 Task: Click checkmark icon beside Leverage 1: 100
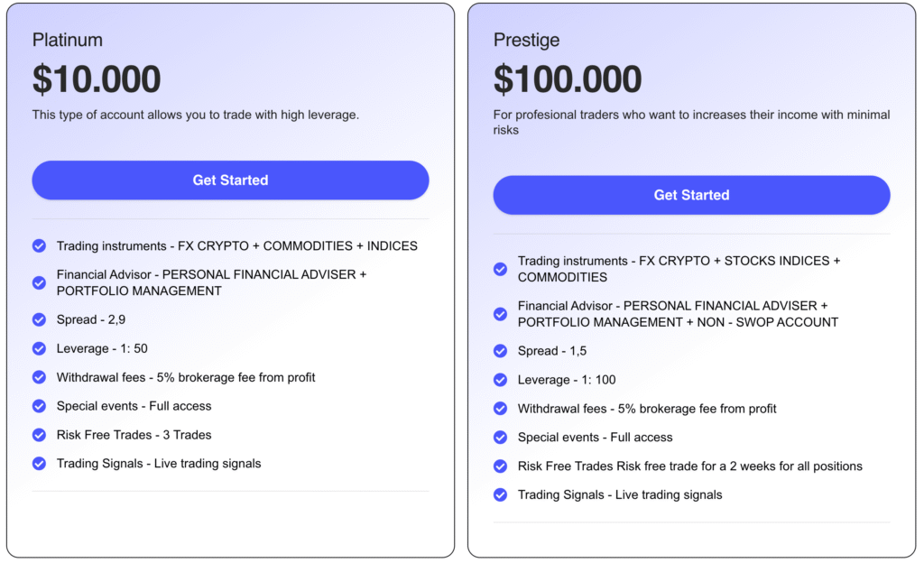click(x=500, y=380)
